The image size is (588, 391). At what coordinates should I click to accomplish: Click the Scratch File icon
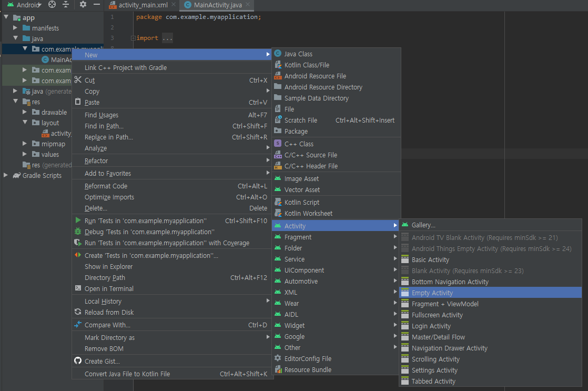pyautogui.click(x=278, y=120)
